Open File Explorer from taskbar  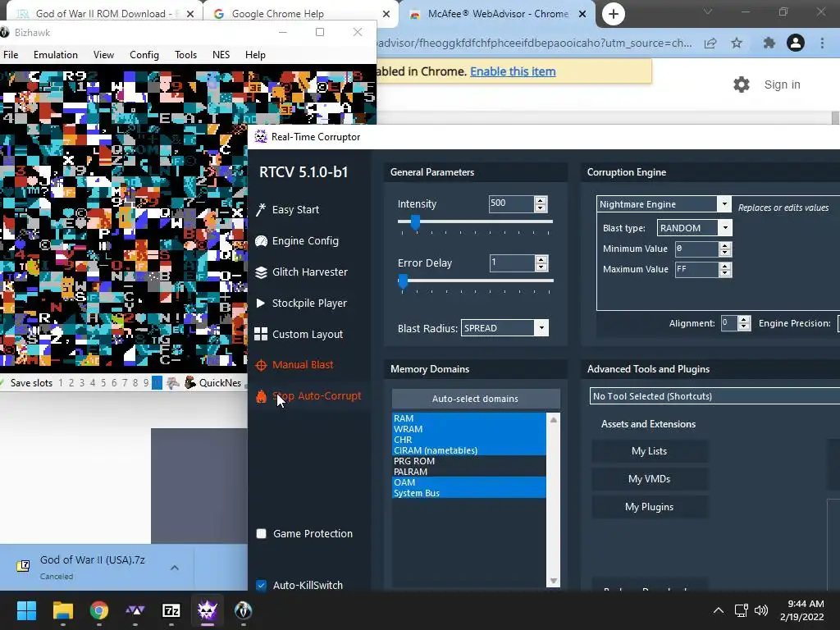tap(62, 610)
